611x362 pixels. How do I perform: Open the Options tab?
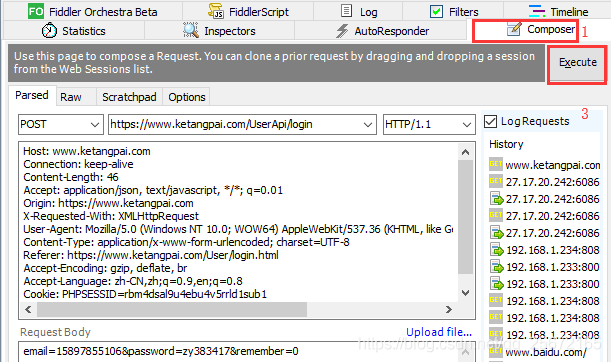pyautogui.click(x=187, y=97)
